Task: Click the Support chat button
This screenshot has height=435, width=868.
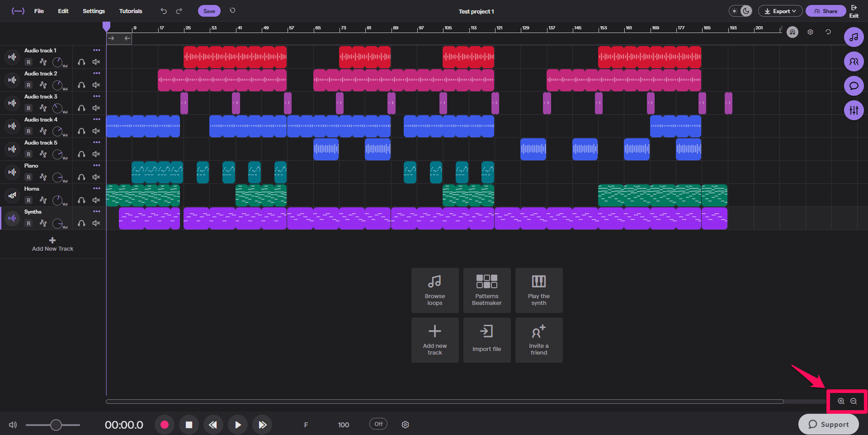Action: (x=829, y=424)
